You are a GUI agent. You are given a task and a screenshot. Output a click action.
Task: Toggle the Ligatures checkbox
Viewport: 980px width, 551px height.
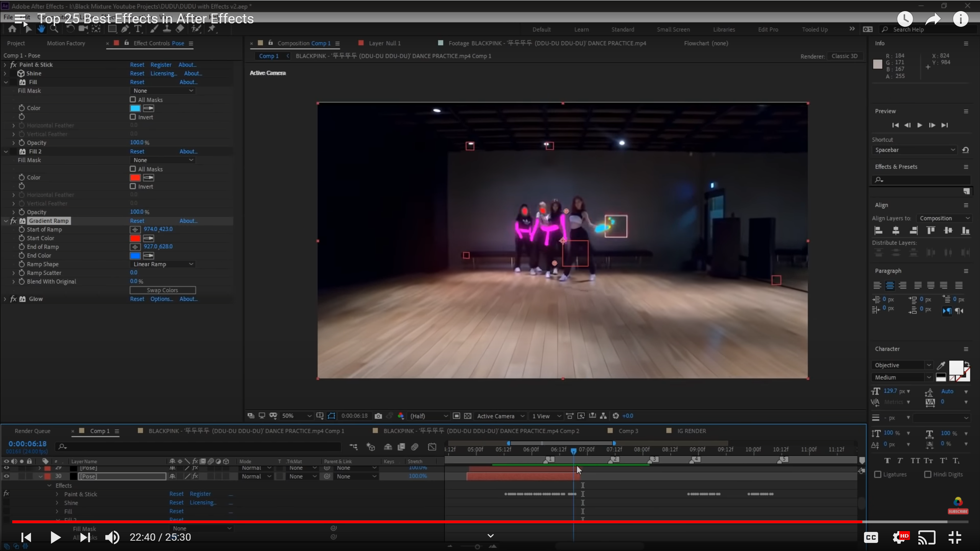click(878, 474)
